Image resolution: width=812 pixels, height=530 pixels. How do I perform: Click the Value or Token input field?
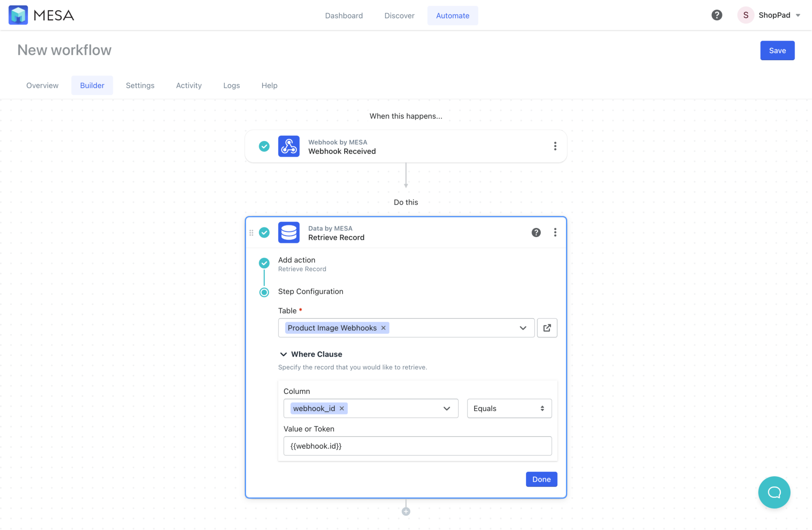pyautogui.click(x=417, y=446)
